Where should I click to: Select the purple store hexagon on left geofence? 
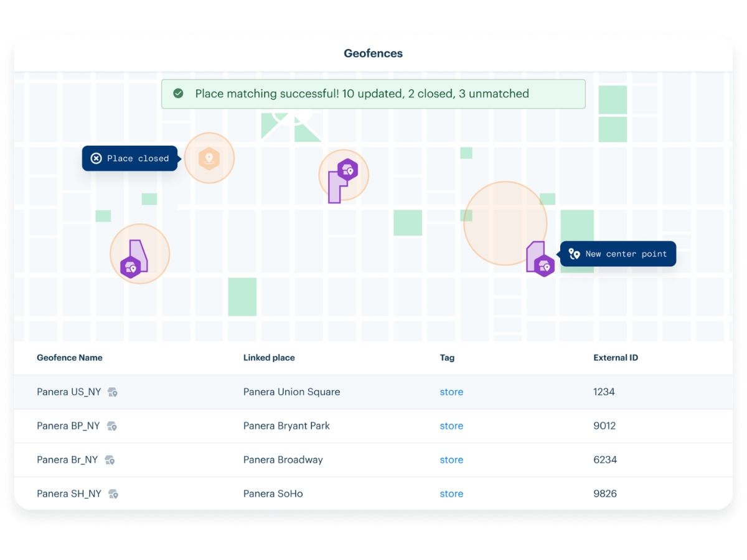point(130,267)
